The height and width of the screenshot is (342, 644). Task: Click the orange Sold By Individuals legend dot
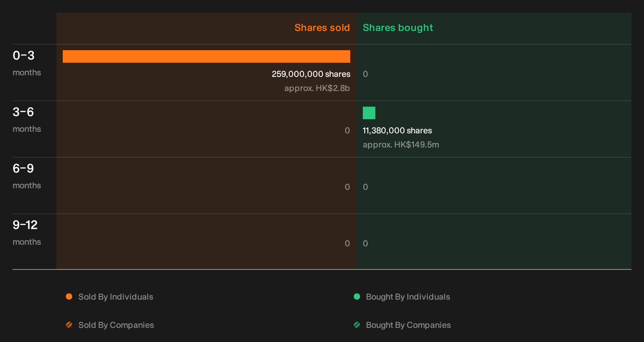[69, 297]
